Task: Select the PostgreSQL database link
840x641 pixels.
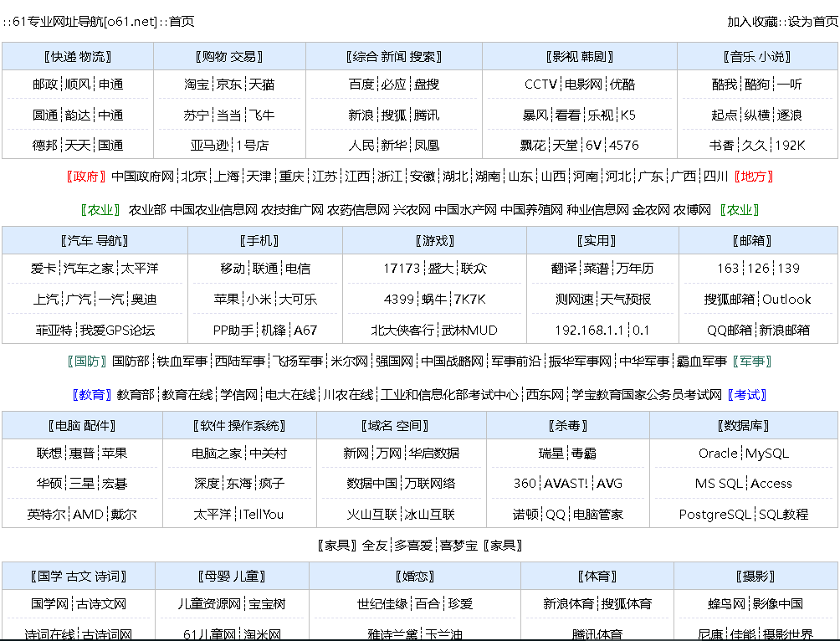Action: [715, 515]
